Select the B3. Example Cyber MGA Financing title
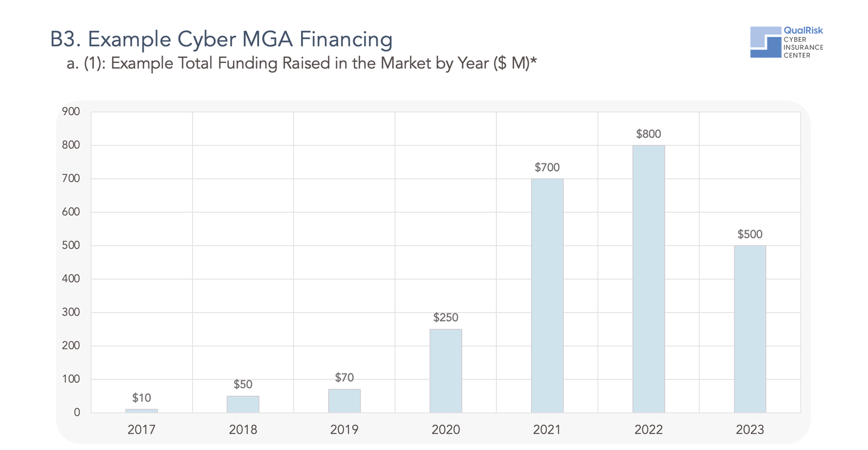This screenshot has height=450, width=868. point(221,39)
